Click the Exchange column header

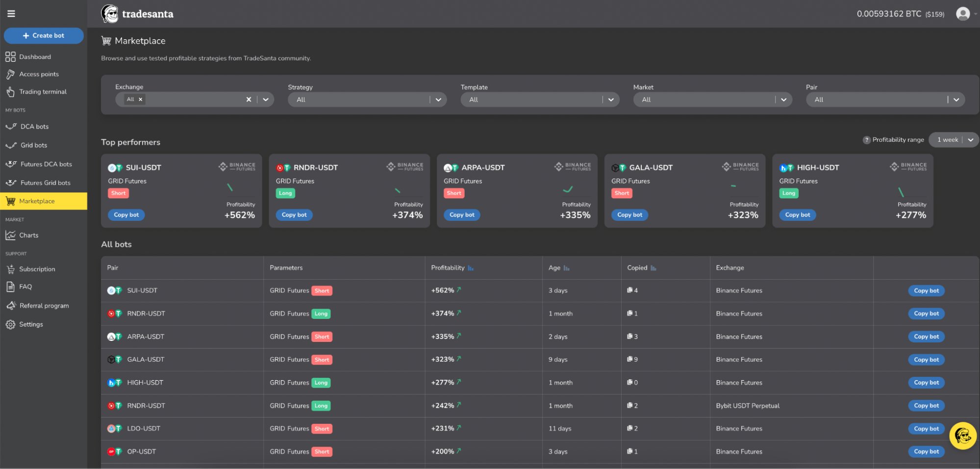click(x=729, y=268)
